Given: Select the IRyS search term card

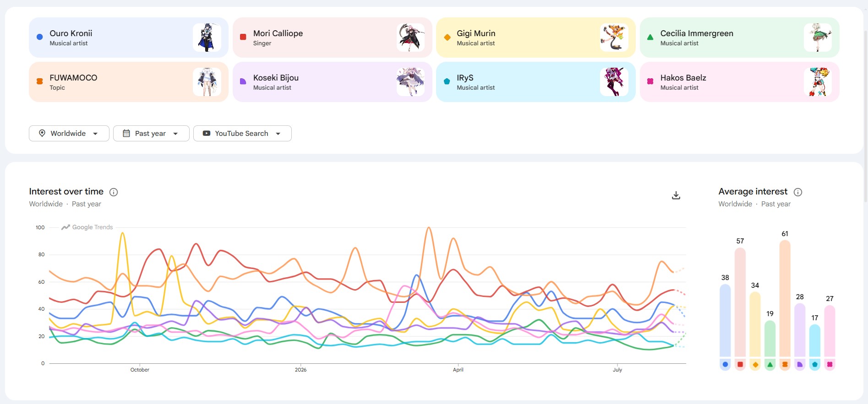Looking at the screenshot, I should coord(536,82).
